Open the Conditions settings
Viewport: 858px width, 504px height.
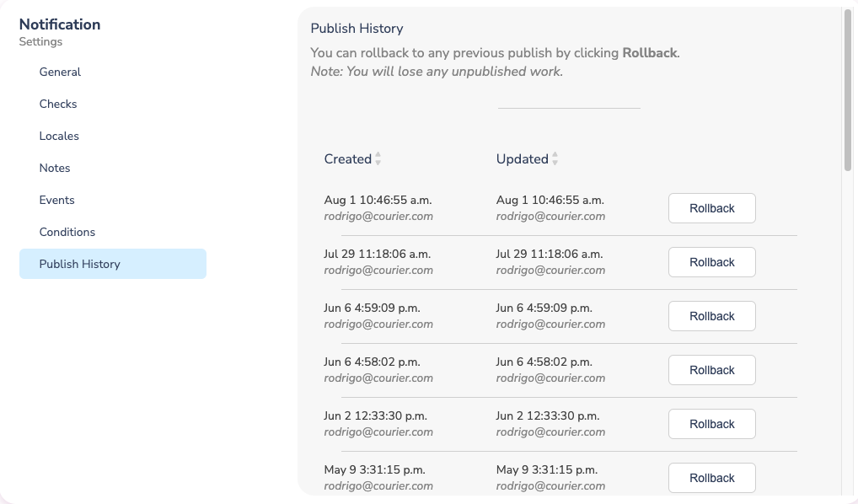click(x=67, y=232)
